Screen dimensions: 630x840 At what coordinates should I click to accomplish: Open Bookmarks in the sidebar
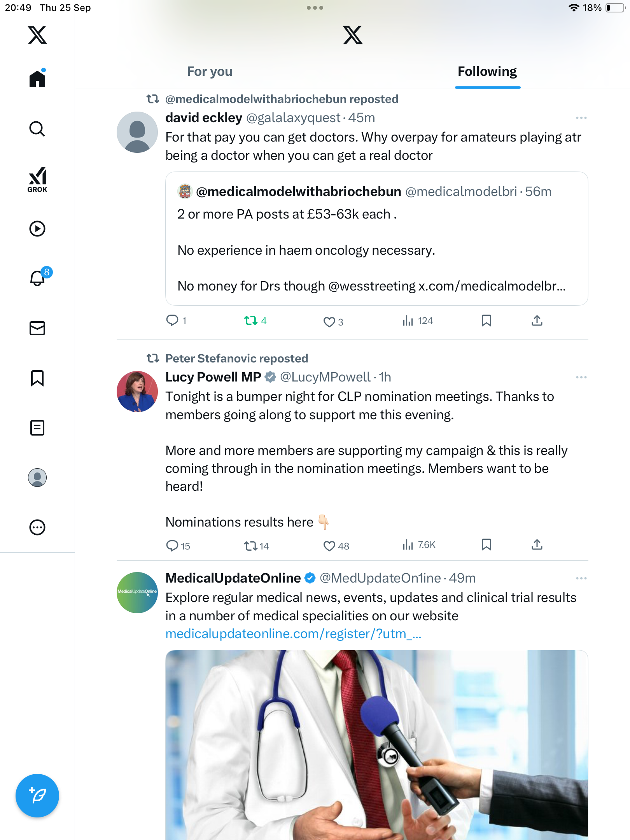click(37, 378)
